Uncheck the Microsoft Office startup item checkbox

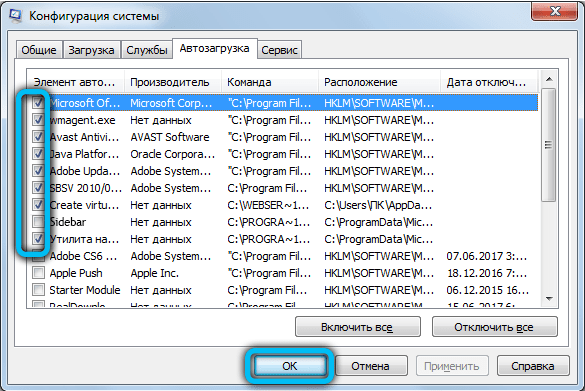click(x=38, y=103)
